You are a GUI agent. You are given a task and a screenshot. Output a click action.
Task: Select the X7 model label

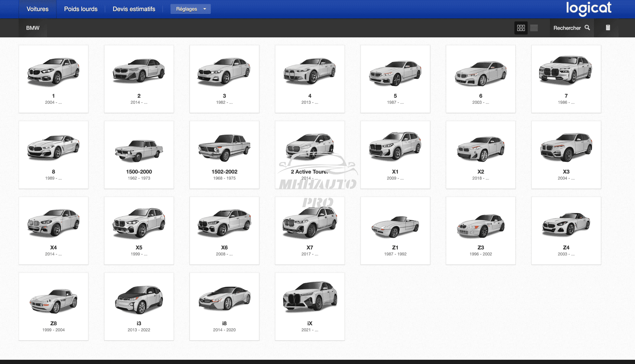[x=310, y=248]
